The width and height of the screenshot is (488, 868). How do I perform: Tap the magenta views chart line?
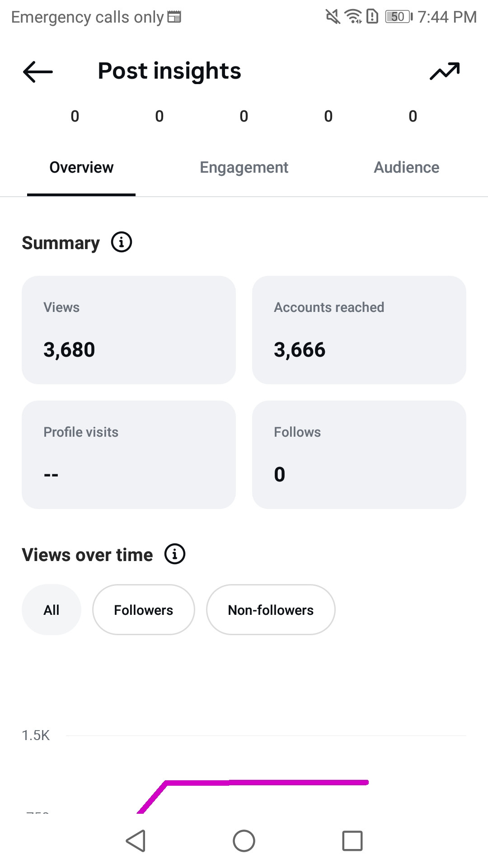pos(267,783)
